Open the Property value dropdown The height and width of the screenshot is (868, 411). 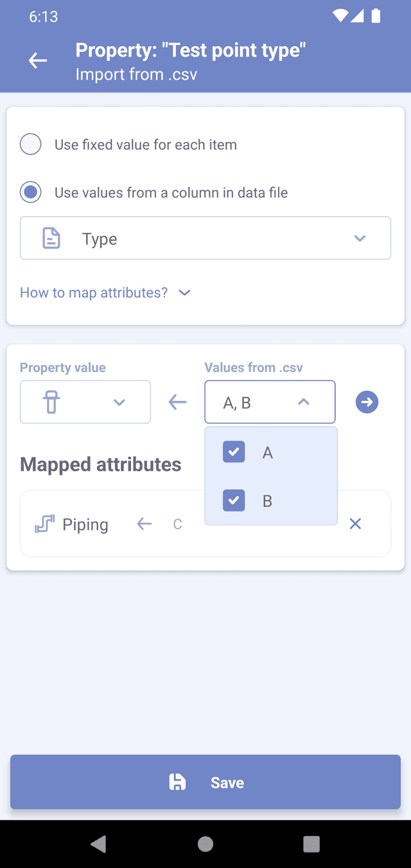(119, 402)
